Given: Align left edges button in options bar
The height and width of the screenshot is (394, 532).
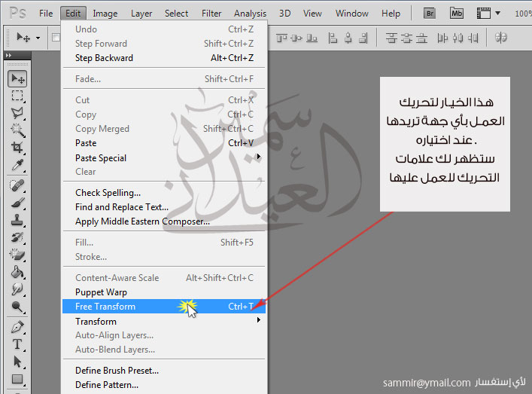Looking at the screenshot, I should (333, 38).
